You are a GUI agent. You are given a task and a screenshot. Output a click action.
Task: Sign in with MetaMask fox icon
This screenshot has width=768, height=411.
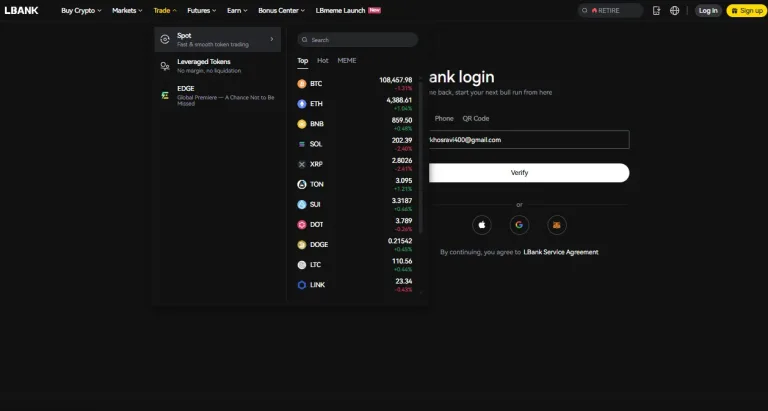coord(556,225)
